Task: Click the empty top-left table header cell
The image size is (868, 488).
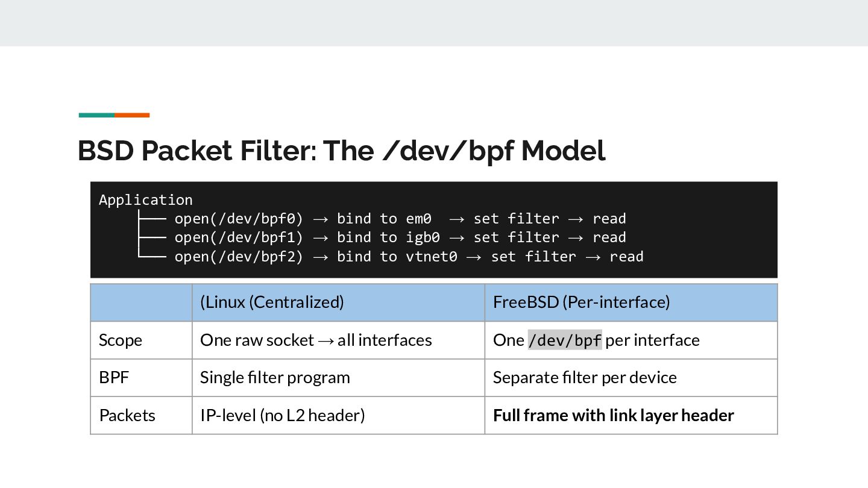Action: pos(141,302)
